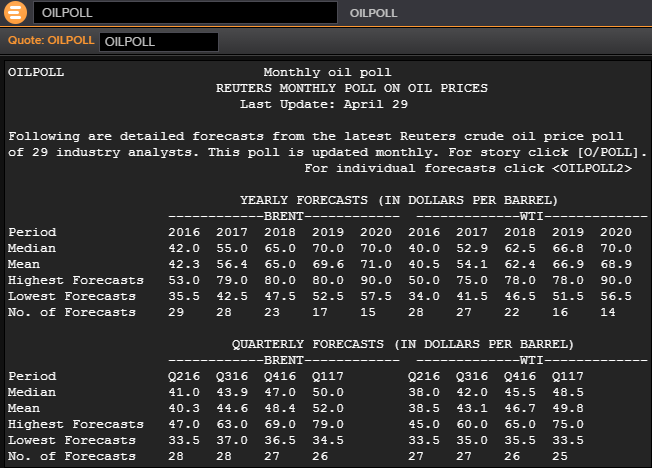Click the orange menu icon
Image resolution: width=652 pixels, height=468 pixels.
coord(14,13)
